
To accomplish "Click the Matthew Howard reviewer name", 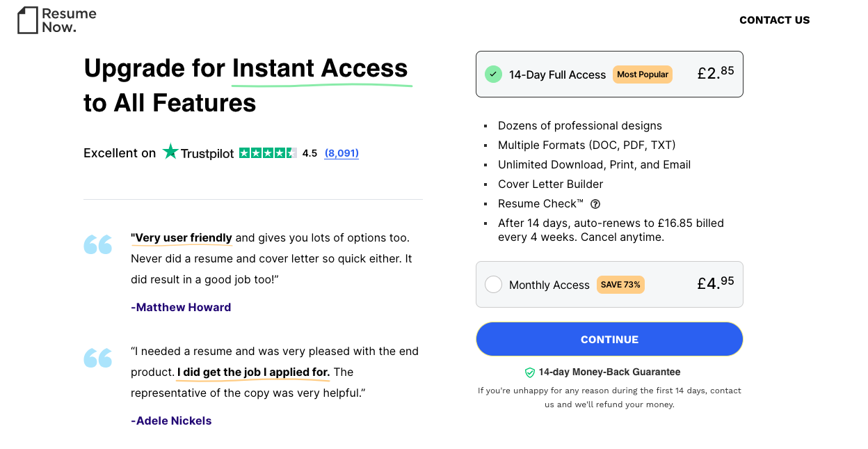I will (181, 307).
